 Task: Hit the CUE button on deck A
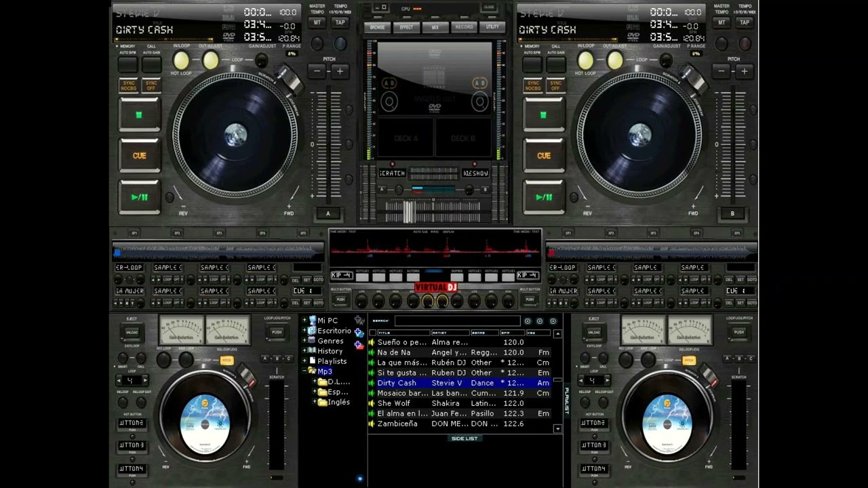pos(139,155)
